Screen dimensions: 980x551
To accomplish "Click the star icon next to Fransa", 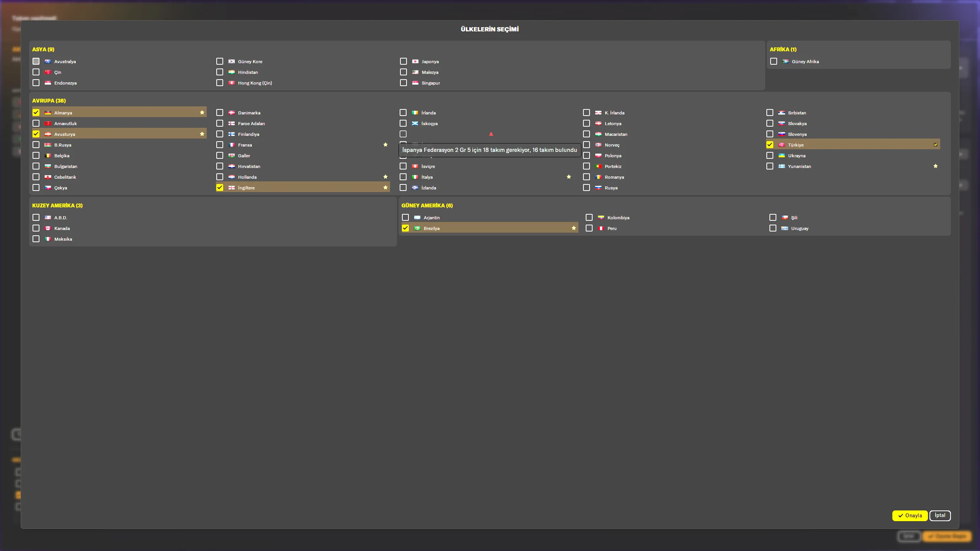I will [x=385, y=145].
